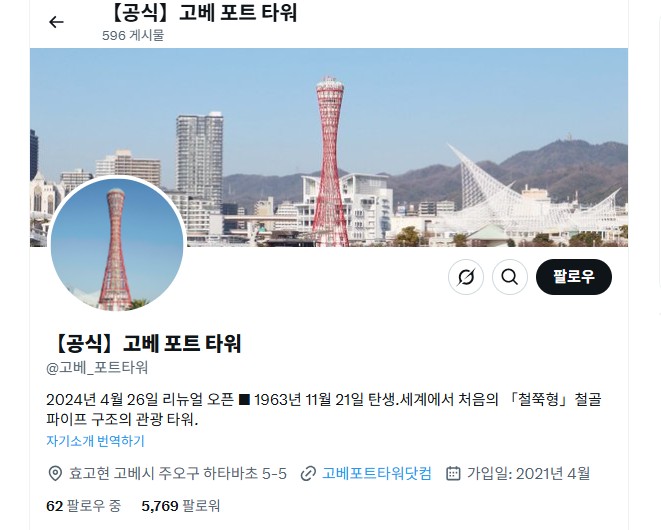Select the @고베_포트타워 handle text

coord(97,368)
